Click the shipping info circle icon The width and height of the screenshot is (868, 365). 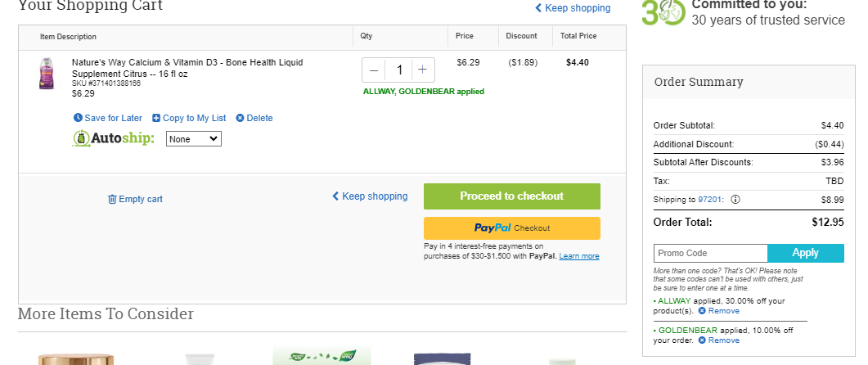(x=735, y=200)
